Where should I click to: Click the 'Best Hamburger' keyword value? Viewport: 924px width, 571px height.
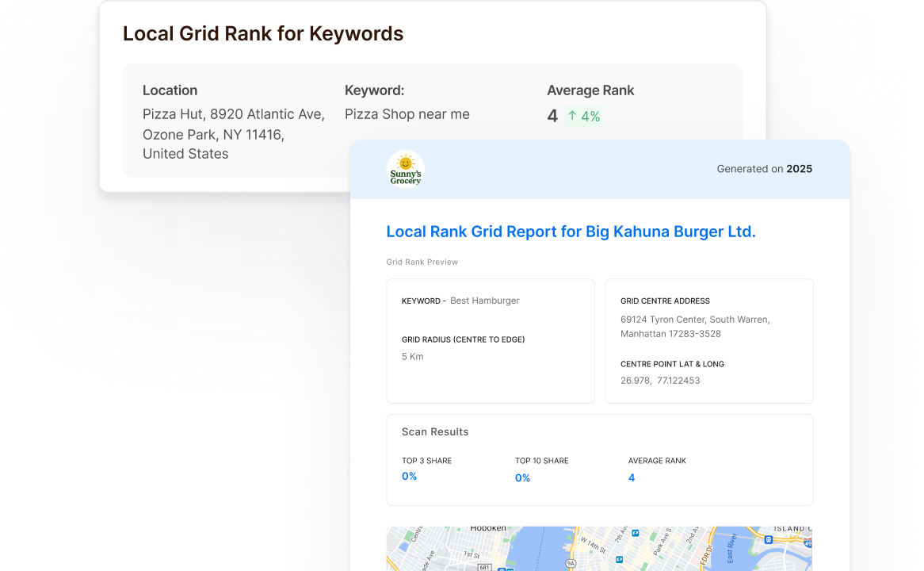(484, 301)
